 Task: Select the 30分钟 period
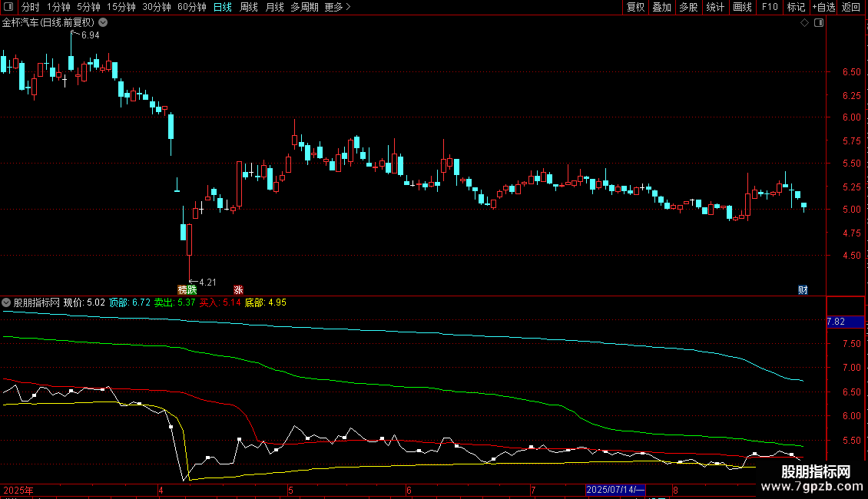click(157, 7)
